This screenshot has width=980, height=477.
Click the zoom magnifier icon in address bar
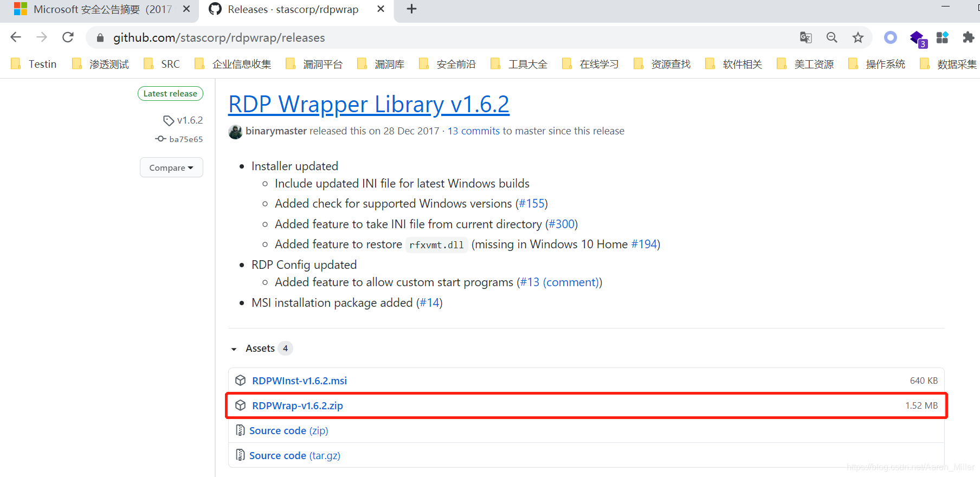pyautogui.click(x=832, y=37)
